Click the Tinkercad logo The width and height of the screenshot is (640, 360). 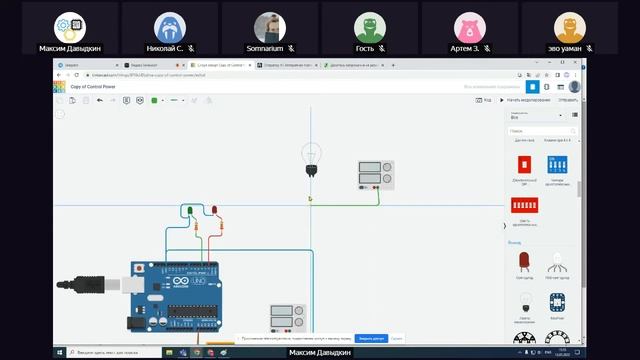tap(59, 87)
